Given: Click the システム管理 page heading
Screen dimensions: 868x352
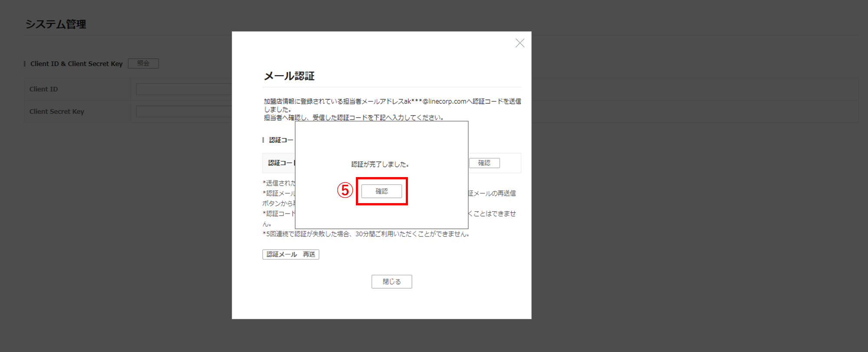Looking at the screenshot, I should pos(56,24).
